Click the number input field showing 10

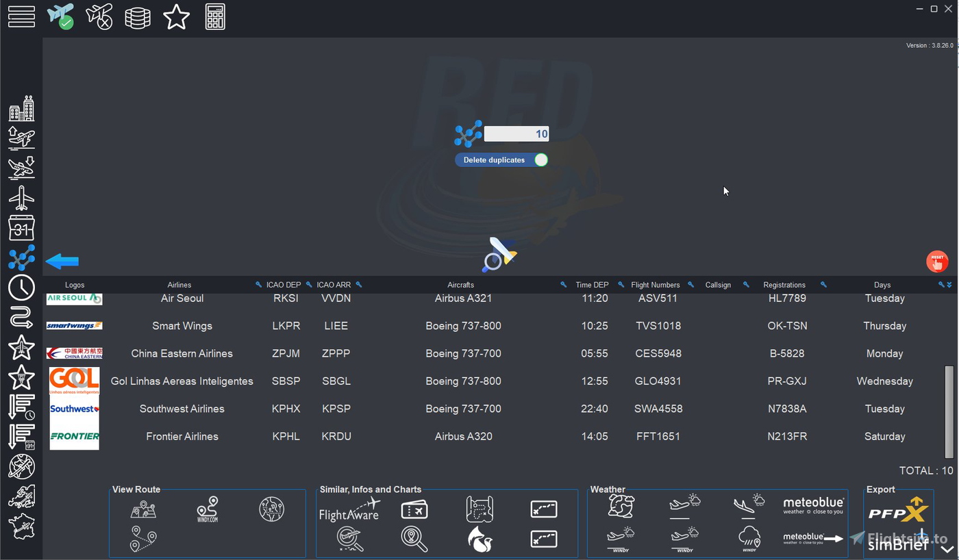516,133
